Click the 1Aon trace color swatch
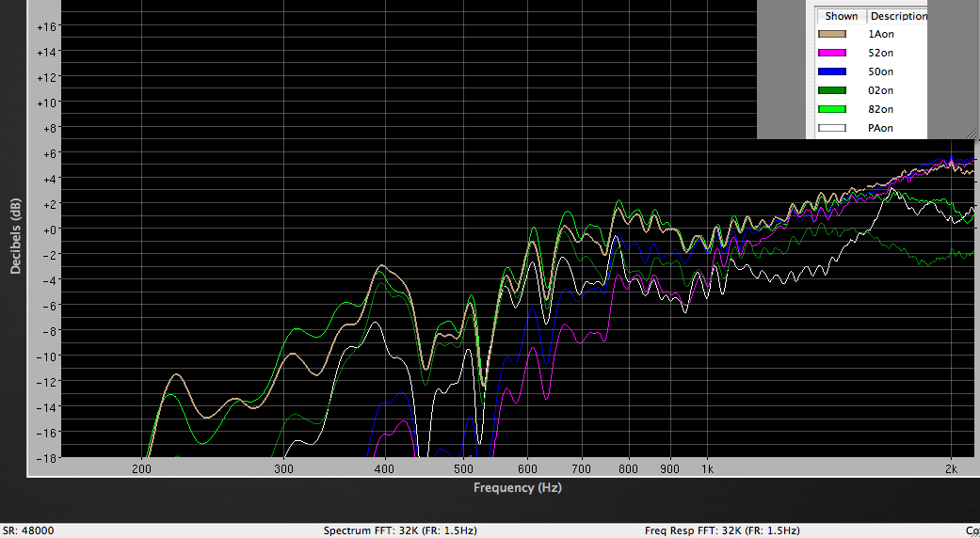This screenshot has width=980, height=538. click(832, 34)
